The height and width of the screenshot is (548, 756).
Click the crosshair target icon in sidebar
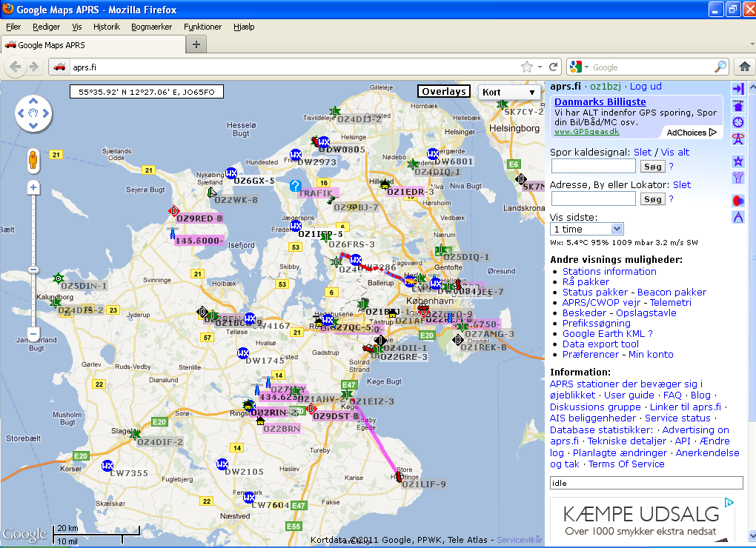[737, 122]
